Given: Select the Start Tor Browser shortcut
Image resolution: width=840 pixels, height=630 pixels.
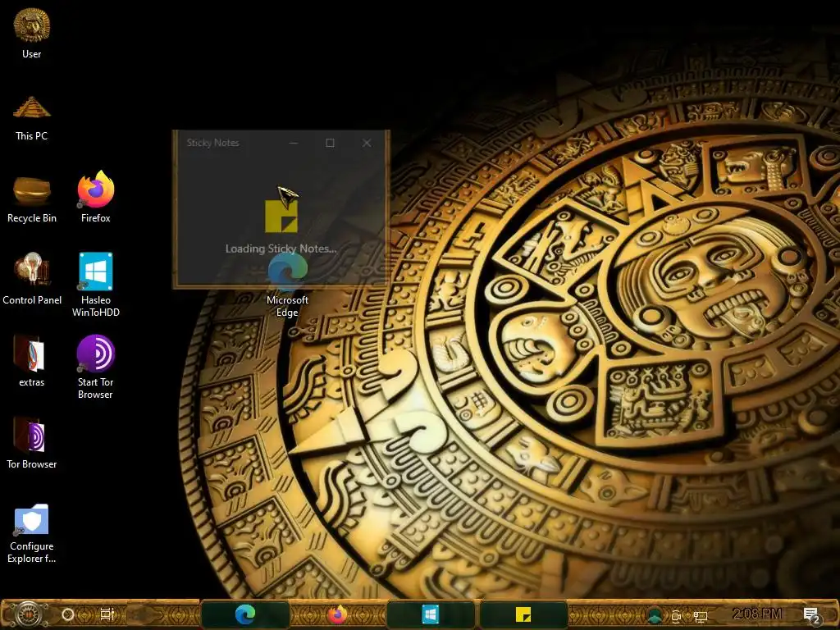Looking at the screenshot, I should [95, 367].
